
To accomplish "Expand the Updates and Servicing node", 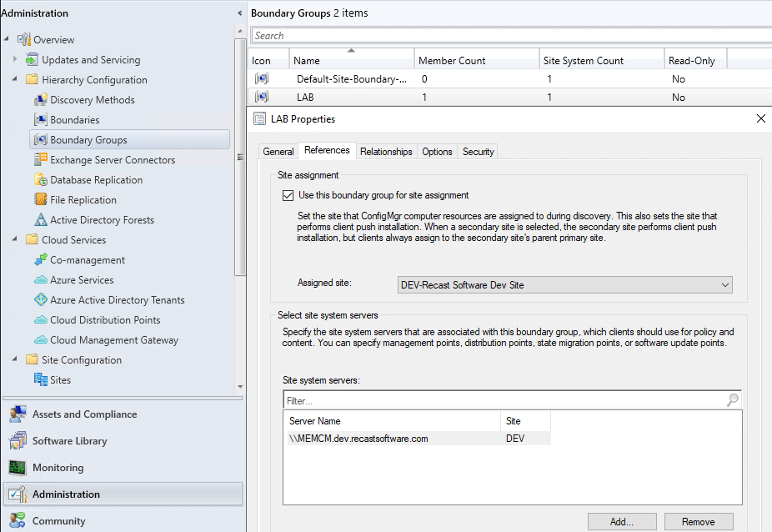I will click(x=16, y=60).
